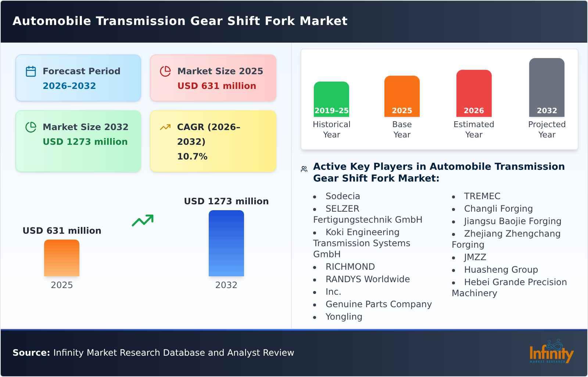Click the pie chart icon near Market Size 2032
The image size is (588, 377).
click(x=31, y=127)
